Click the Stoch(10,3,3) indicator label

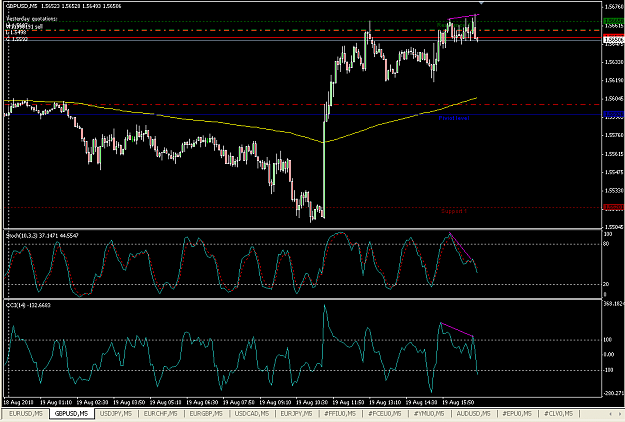click(42, 236)
